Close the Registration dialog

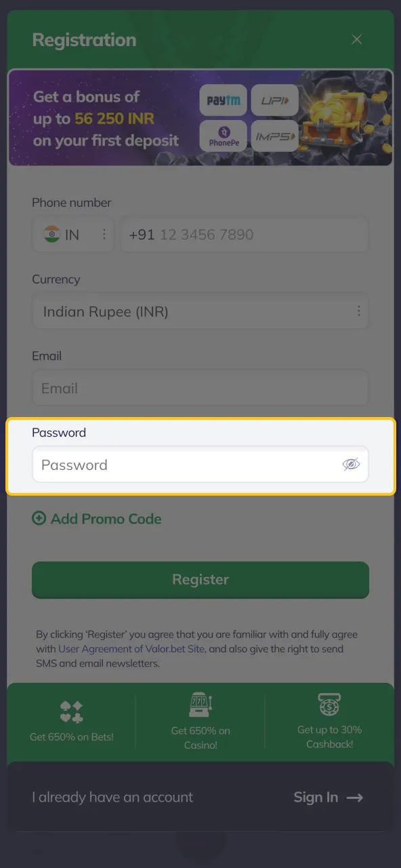tap(357, 39)
